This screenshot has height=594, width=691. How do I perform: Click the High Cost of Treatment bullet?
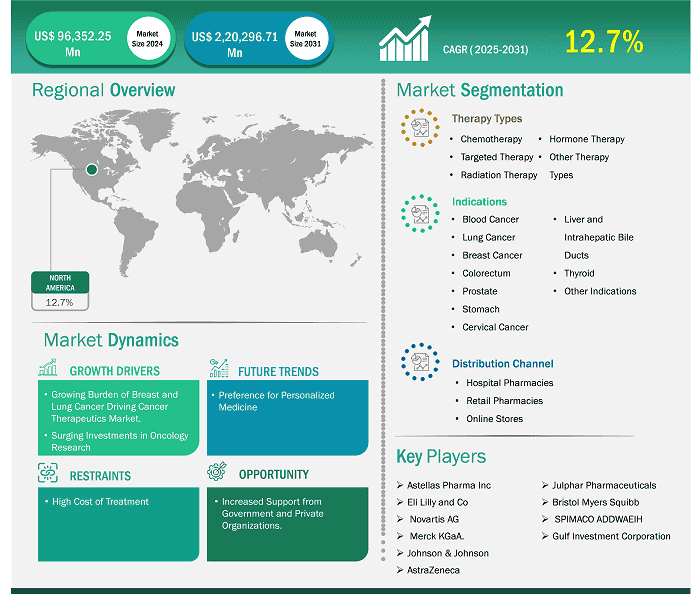point(100,501)
